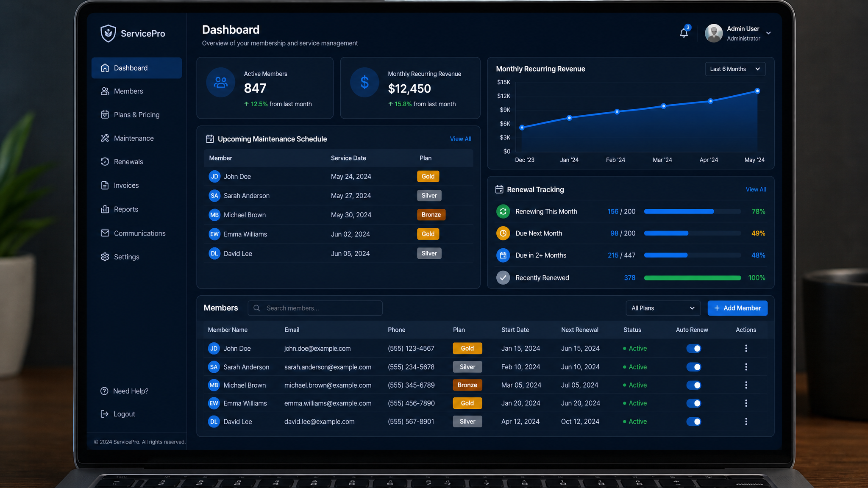The width and height of the screenshot is (868, 488).
Task: Open Dashboard in the sidebar
Action: 136,68
